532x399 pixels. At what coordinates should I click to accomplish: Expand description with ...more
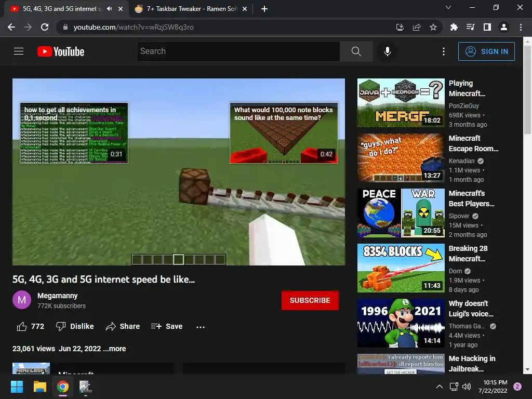point(114,349)
